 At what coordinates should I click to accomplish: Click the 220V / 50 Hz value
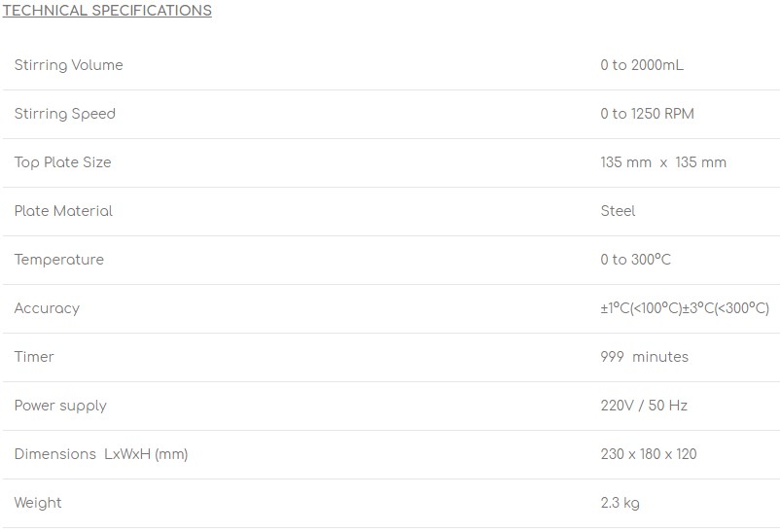point(644,406)
